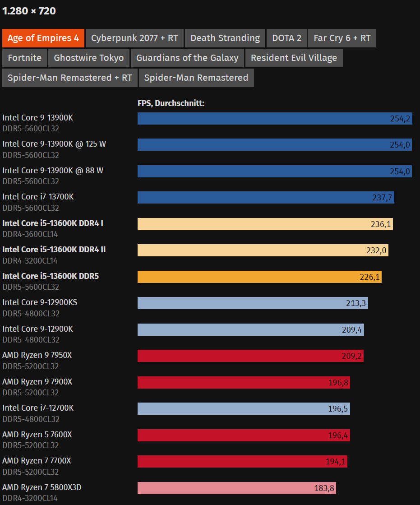Click the 209,4 bar for Core 9-12900K
The height and width of the screenshot is (505, 420).
pos(251,330)
